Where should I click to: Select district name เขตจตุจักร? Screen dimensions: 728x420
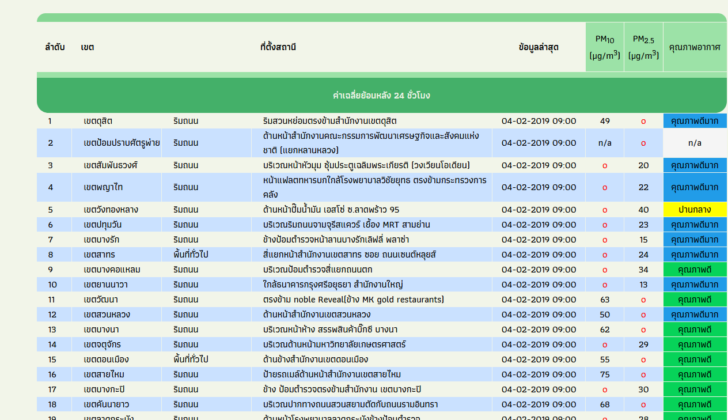pos(102,344)
